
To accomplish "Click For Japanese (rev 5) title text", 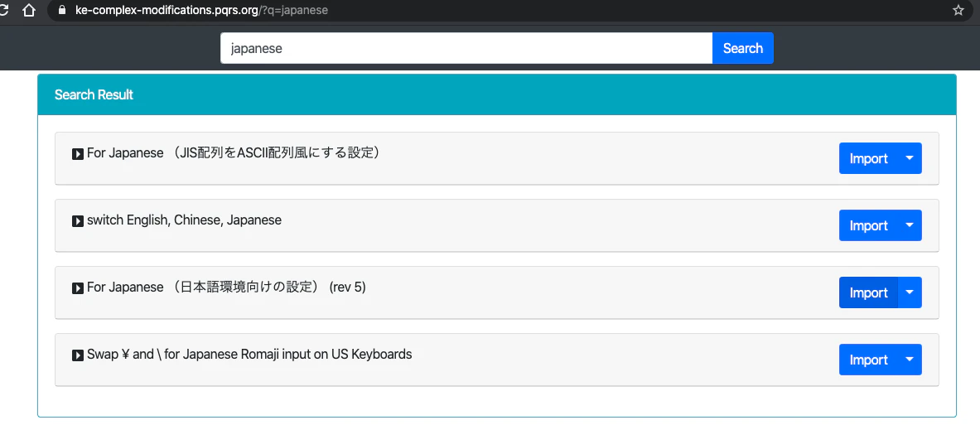I will pyautogui.click(x=226, y=287).
